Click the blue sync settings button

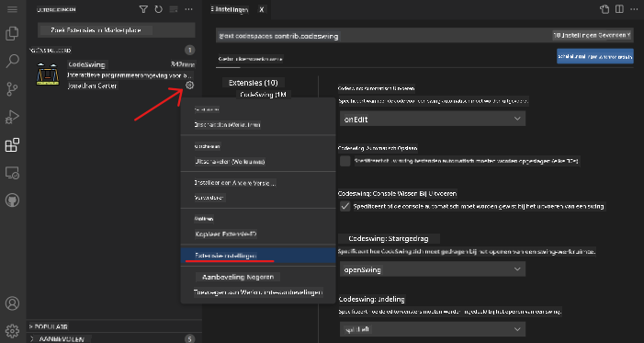pos(595,56)
